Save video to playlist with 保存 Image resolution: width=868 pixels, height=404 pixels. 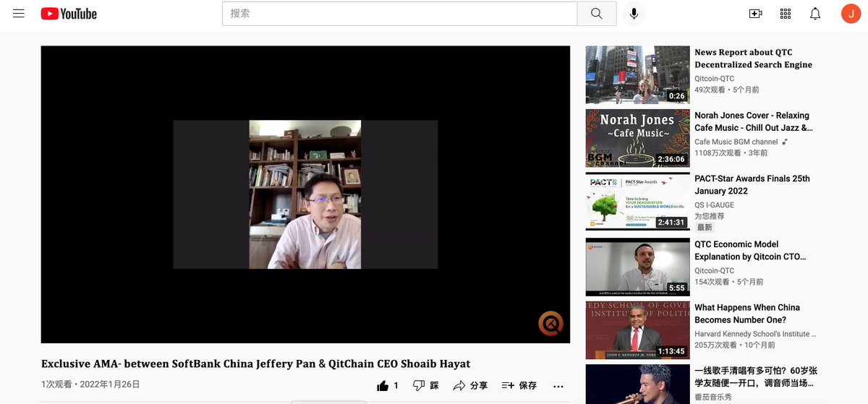click(x=519, y=386)
